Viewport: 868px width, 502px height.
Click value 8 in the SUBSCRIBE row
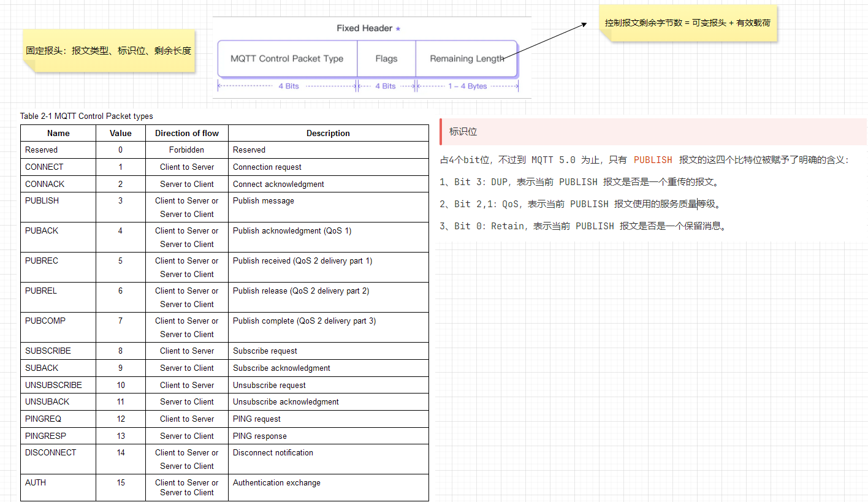click(x=121, y=351)
